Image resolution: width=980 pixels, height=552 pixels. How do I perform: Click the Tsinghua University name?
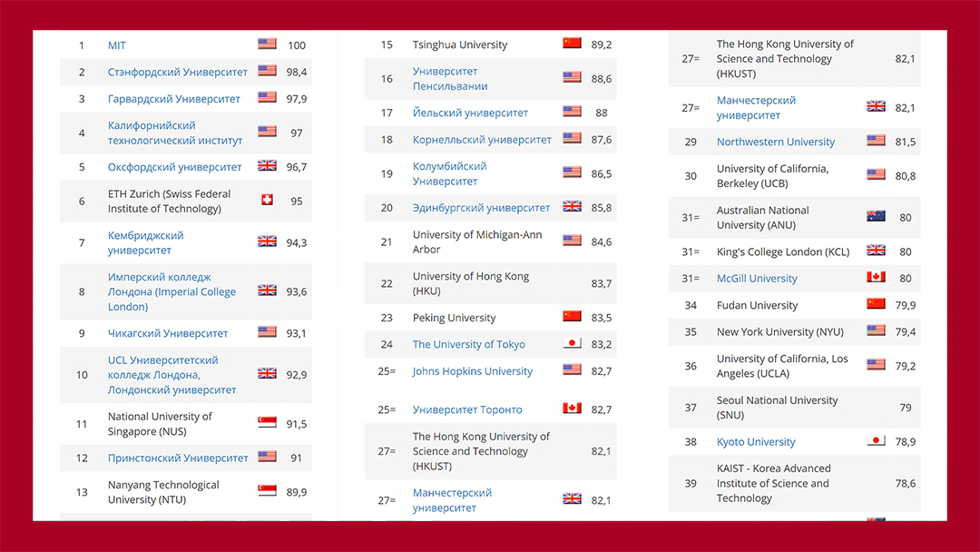coord(460,45)
